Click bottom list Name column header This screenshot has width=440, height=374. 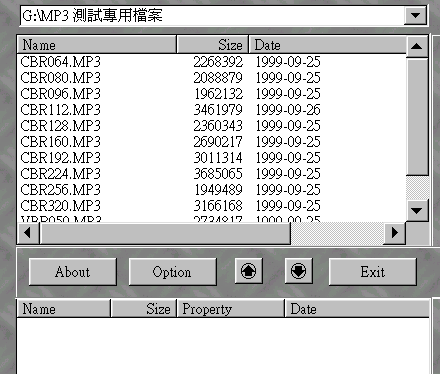[63, 309]
